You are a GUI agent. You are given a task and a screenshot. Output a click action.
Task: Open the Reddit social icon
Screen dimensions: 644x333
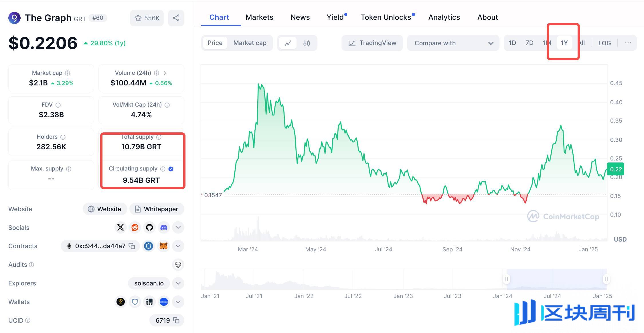point(135,228)
